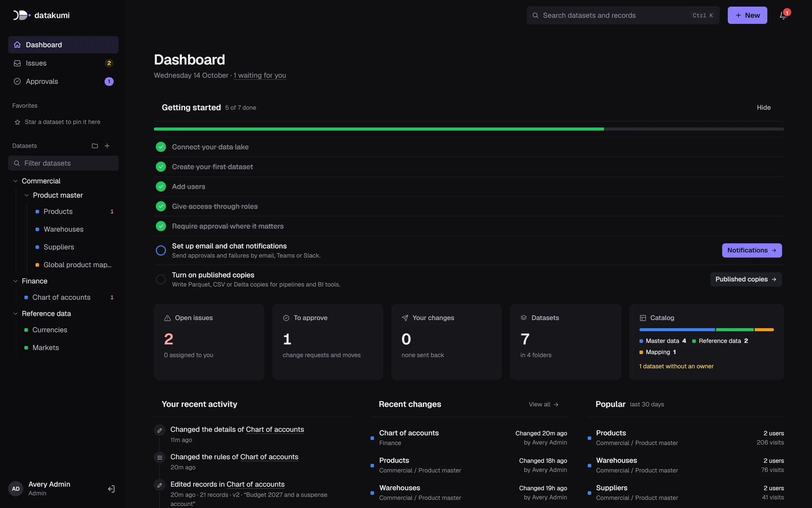Open Approvals in the sidebar
812x508 pixels.
63,81
